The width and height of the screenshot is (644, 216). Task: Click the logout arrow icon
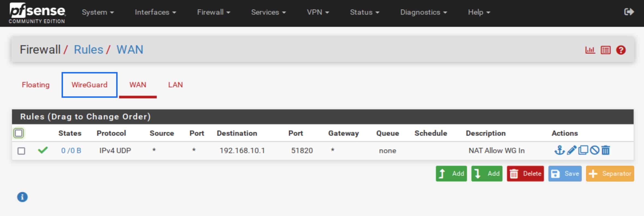point(629,12)
